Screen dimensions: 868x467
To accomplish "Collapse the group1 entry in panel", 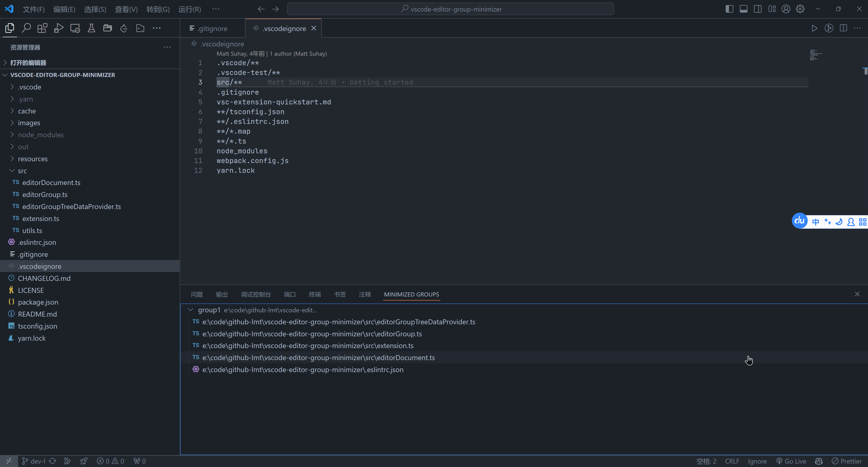I will pos(190,310).
